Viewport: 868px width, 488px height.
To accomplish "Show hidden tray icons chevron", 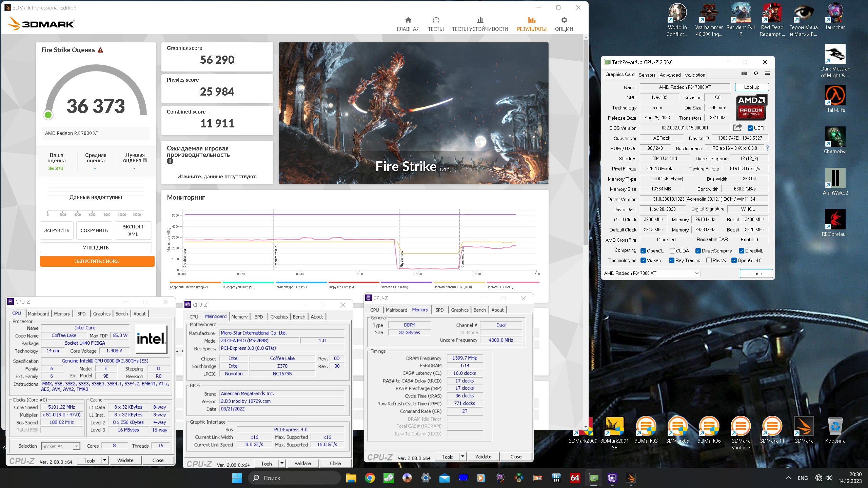I will [x=788, y=478].
